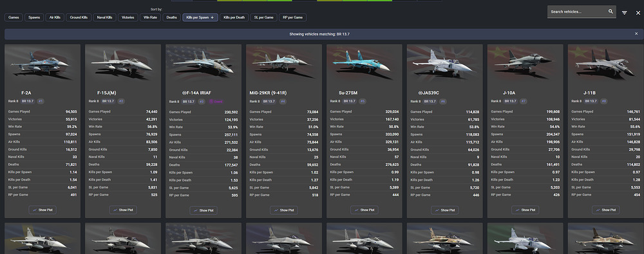Click the #3 rank badge on F-14A IRIAF

[x=202, y=102]
